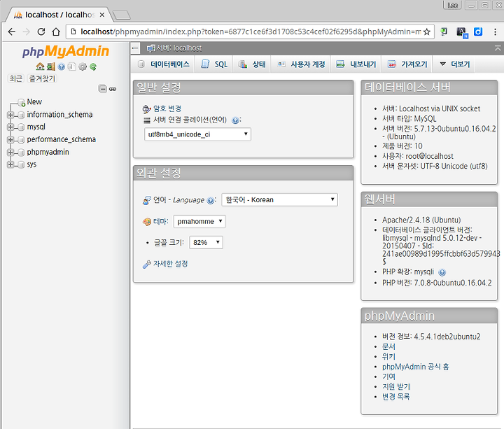Open 기여 contribute link
The width and height of the screenshot is (504, 429).
pos(388,377)
